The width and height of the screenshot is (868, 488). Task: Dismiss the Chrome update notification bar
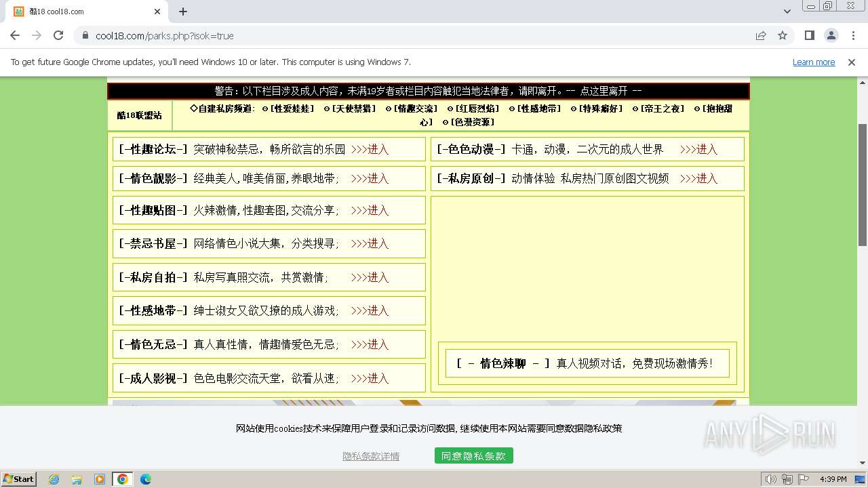[852, 62]
